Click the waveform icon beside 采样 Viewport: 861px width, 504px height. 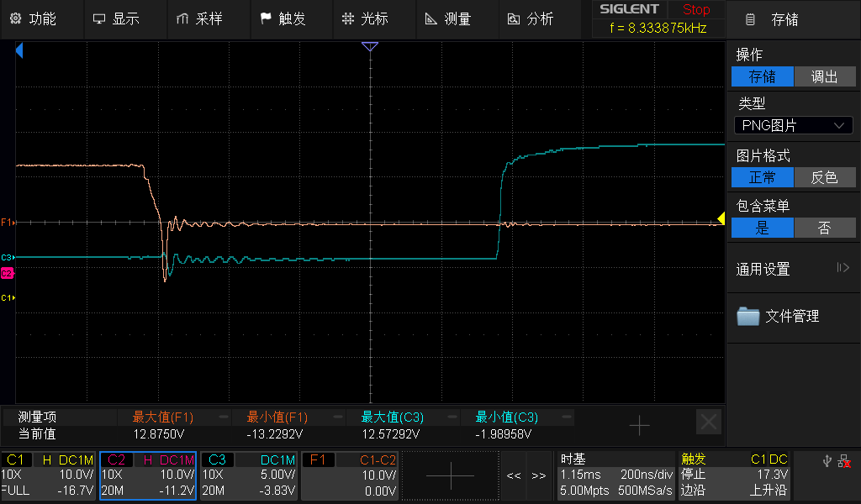pyautogui.click(x=182, y=19)
